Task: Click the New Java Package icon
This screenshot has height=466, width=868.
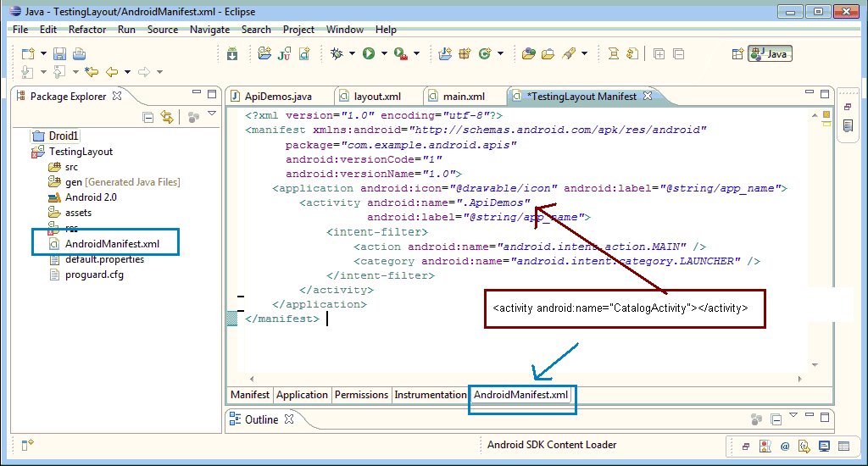Action: tap(465, 53)
